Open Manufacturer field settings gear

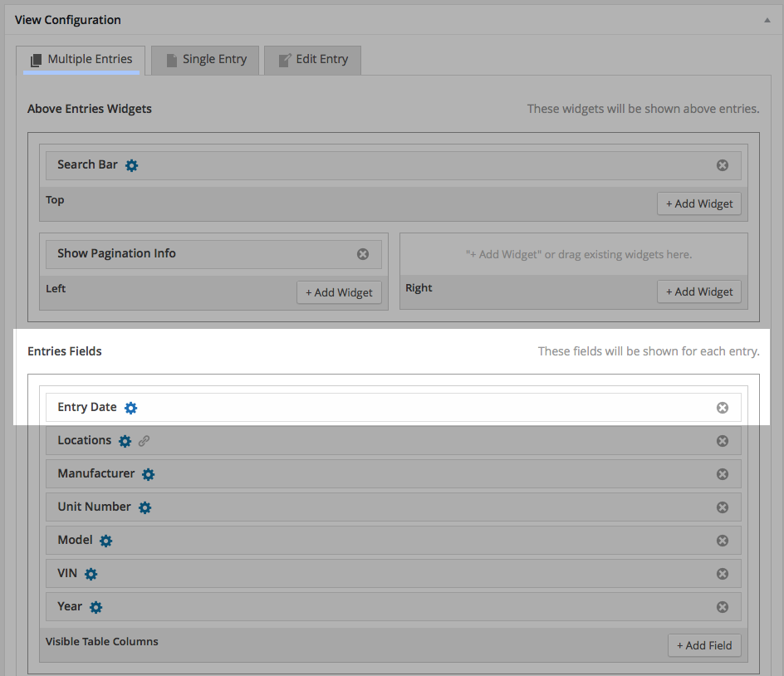tap(148, 474)
